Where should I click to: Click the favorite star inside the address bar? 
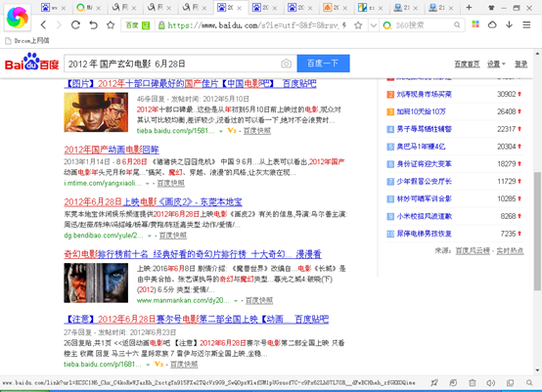(x=358, y=25)
